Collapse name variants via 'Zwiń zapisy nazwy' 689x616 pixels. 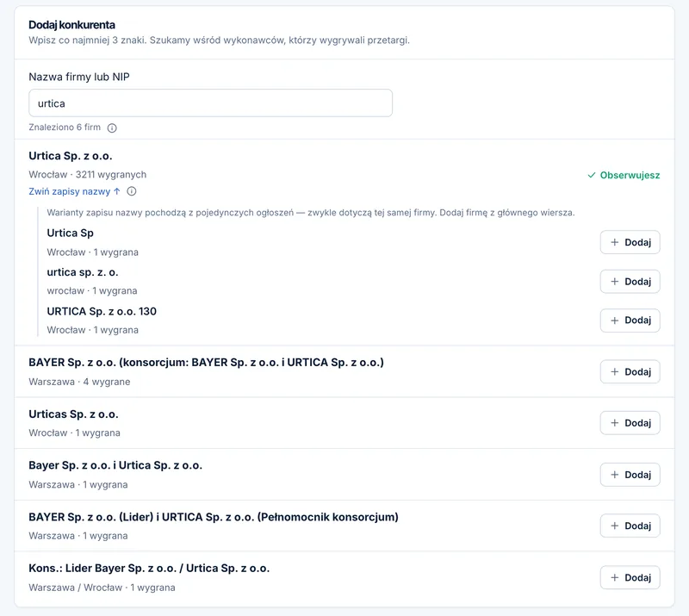(74, 191)
